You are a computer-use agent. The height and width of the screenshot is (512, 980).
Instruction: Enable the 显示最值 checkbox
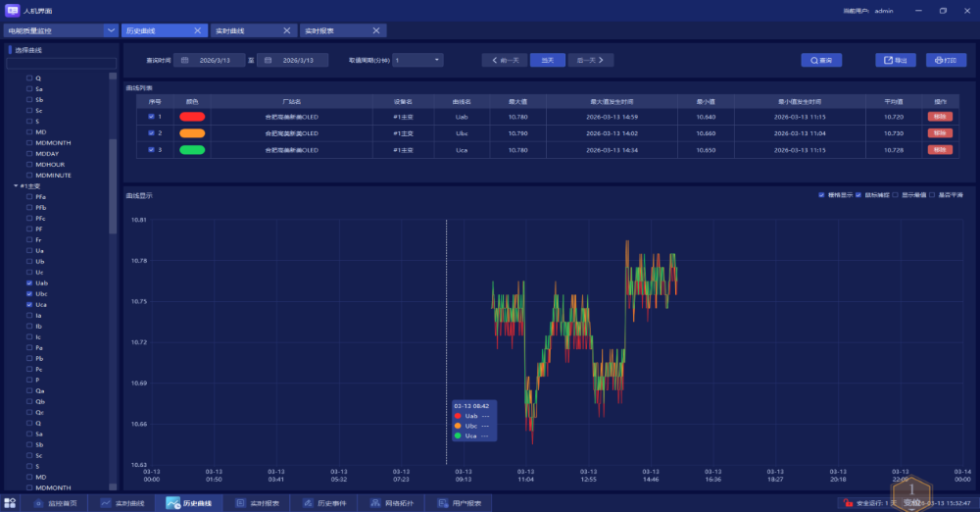[895, 195]
